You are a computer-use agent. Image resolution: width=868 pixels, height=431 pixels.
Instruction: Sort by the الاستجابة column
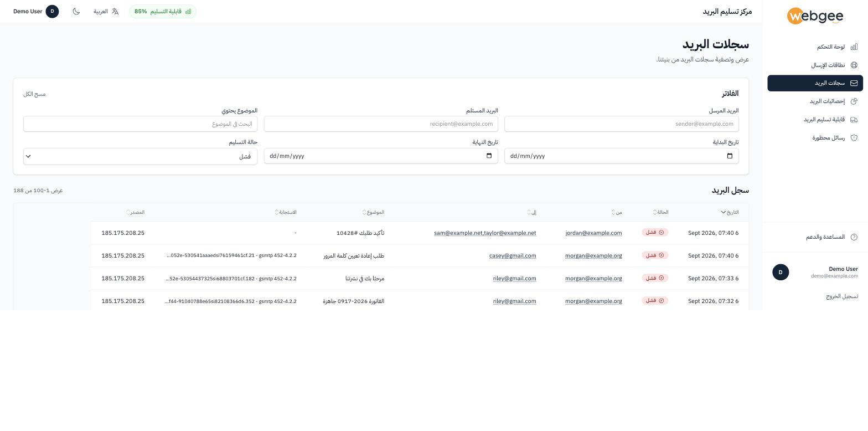tap(286, 213)
